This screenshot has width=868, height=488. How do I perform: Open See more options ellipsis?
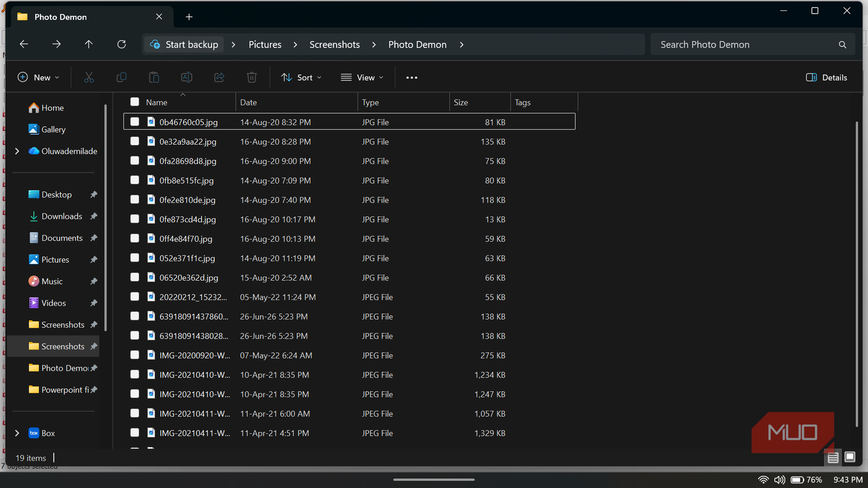click(412, 77)
